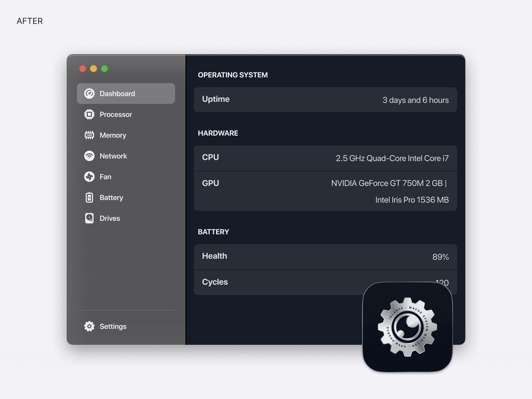Select the battery Health row
The image size is (532, 399).
pyautogui.click(x=325, y=257)
